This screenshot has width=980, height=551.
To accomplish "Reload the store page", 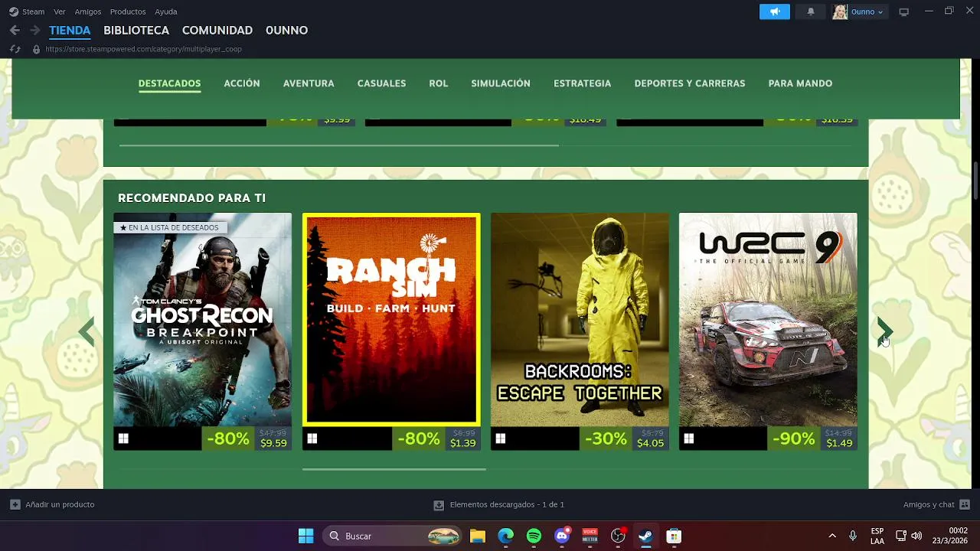I will tap(15, 49).
